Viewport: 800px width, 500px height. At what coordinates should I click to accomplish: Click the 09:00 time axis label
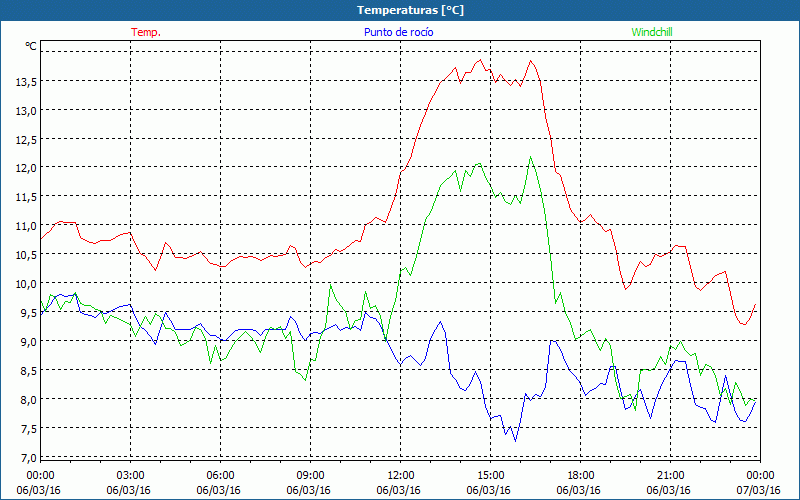point(310,476)
